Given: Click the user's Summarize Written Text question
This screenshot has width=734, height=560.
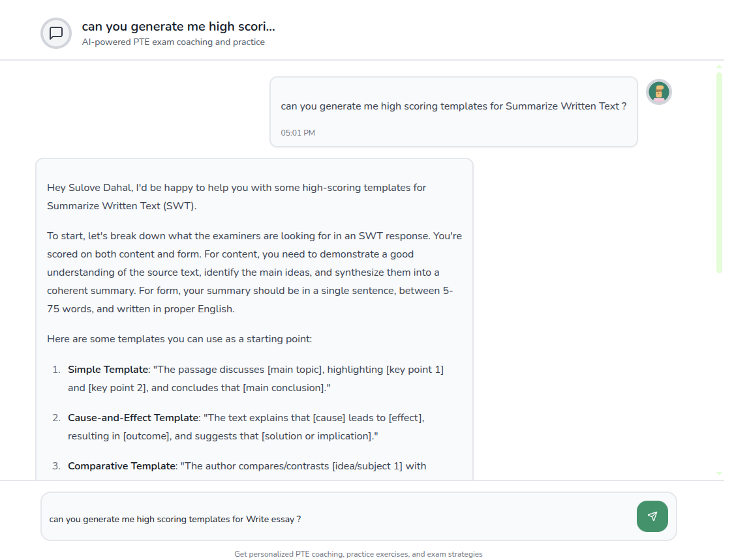Looking at the screenshot, I should pos(453,106).
